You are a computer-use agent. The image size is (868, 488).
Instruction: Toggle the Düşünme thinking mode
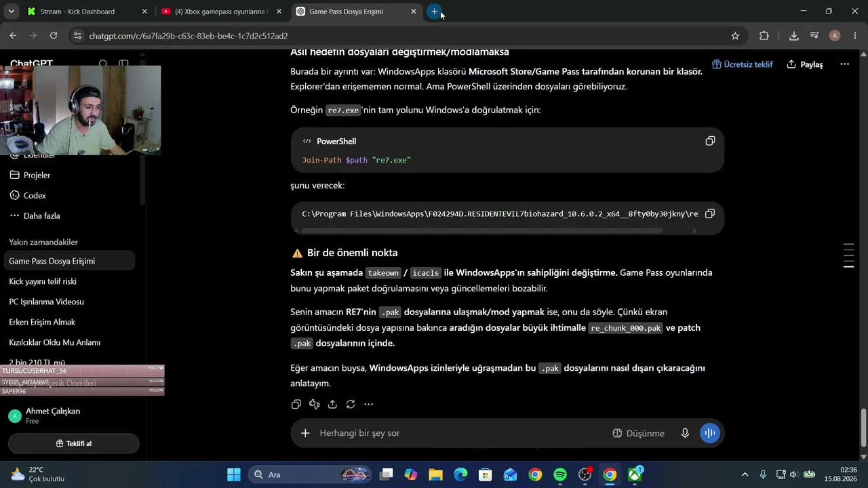(638, 433)
